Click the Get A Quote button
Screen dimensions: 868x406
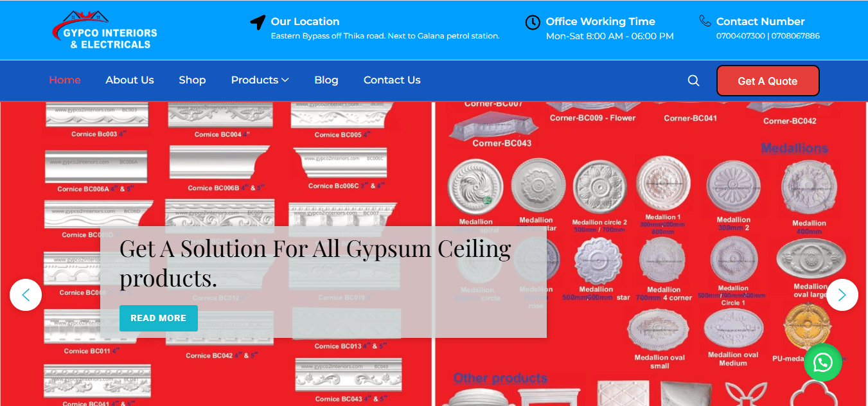click(x=768, y=81)
